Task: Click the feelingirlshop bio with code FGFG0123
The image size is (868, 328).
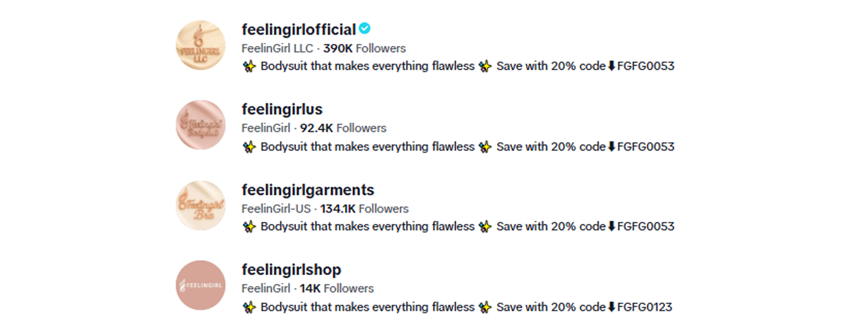Action: point(457,307)
